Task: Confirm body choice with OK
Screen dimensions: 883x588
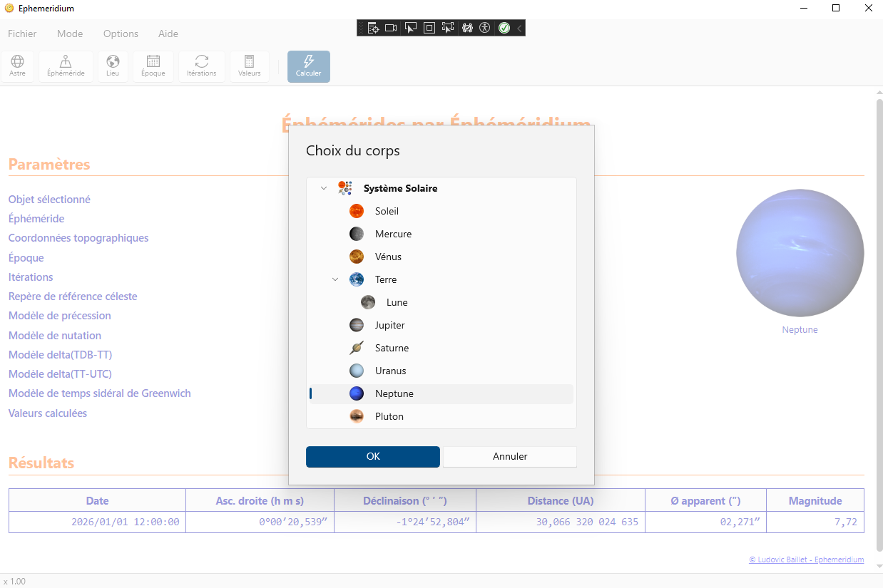Action: [373, 456]
